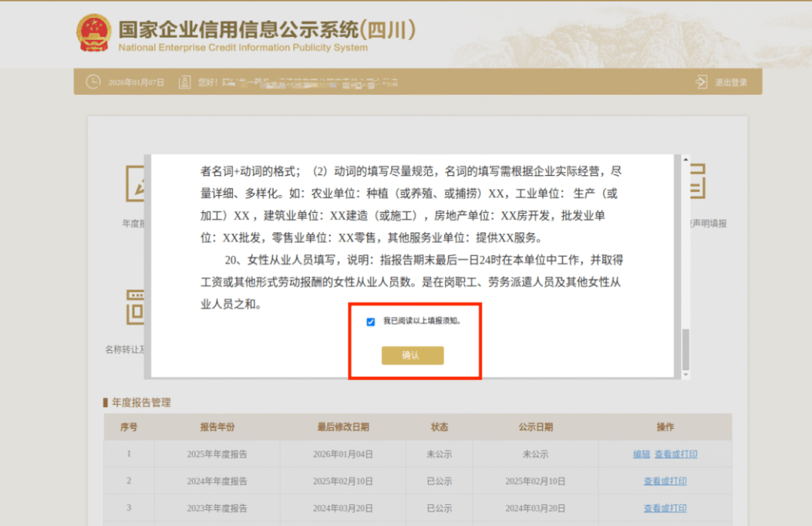
Task: Click the clock icon beside the date
Action: [93, 82]
